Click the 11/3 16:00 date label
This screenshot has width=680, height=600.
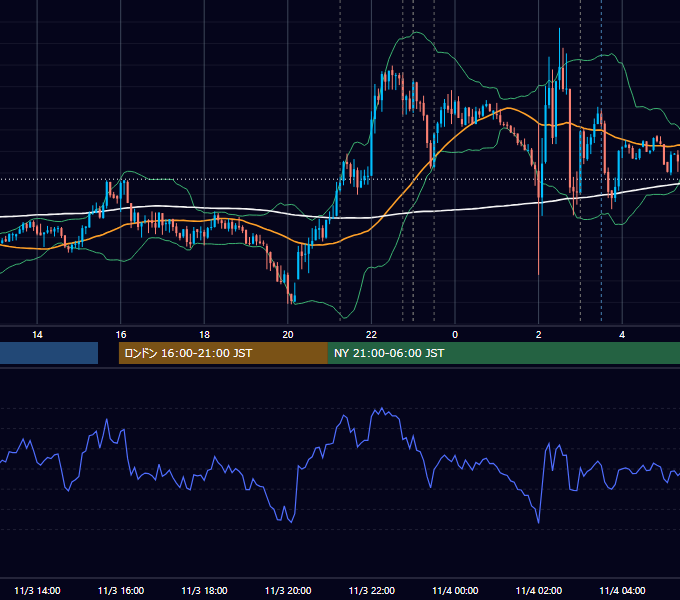click(x=121, y=590)
